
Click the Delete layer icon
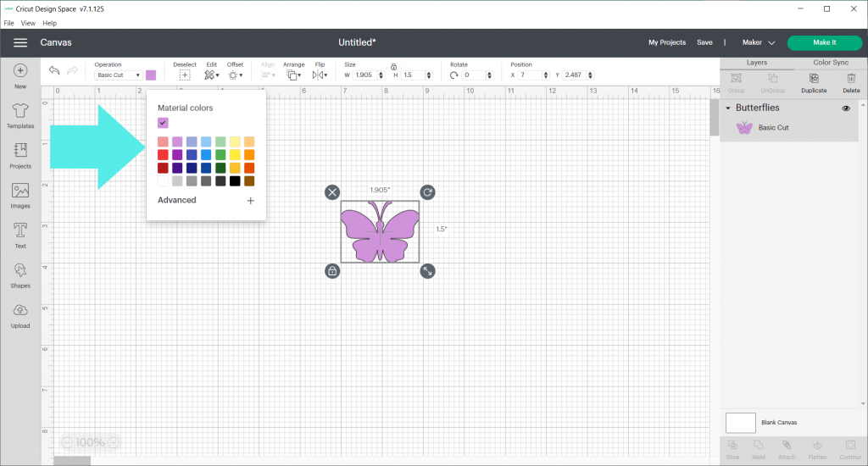pyautogui.click(x=851, y=78)
